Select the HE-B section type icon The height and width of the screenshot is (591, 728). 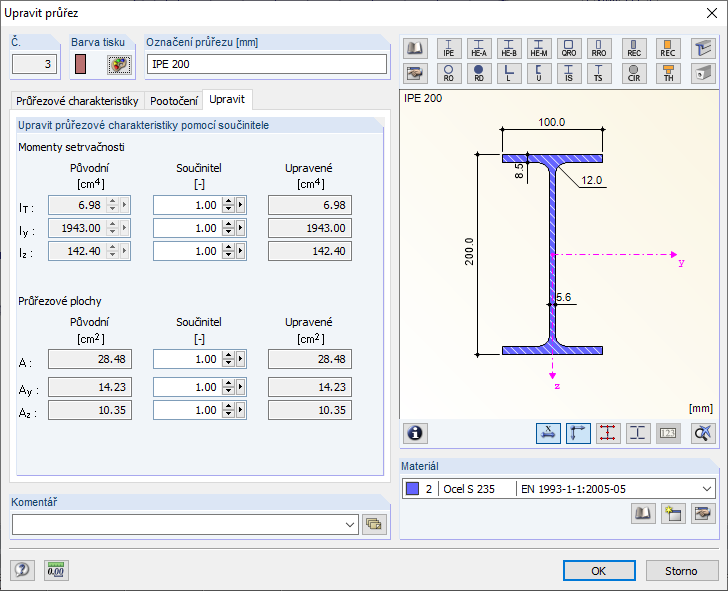[509, 48]
